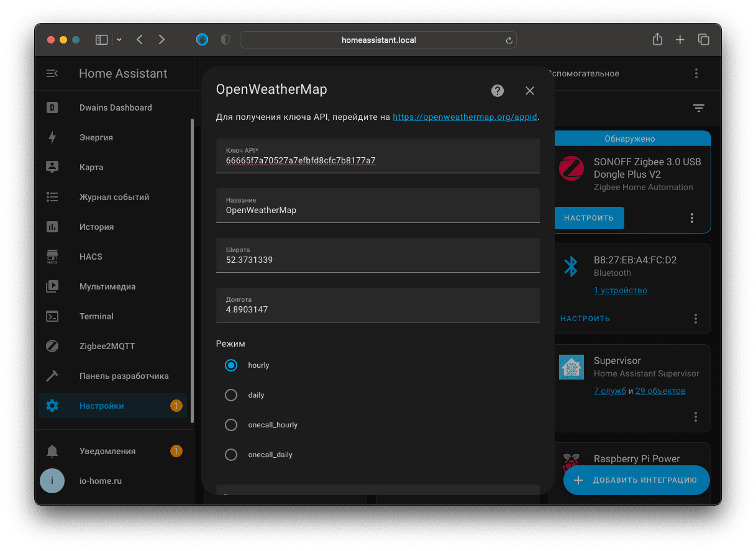
Task: Open Dwains Dashboard icon in sidebar
Action: click(x=52, y=107)
